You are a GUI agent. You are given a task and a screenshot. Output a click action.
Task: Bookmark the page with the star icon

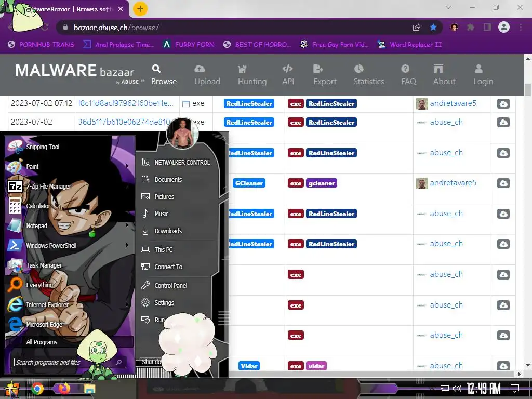pyautogui.click(x=433, y=28)
